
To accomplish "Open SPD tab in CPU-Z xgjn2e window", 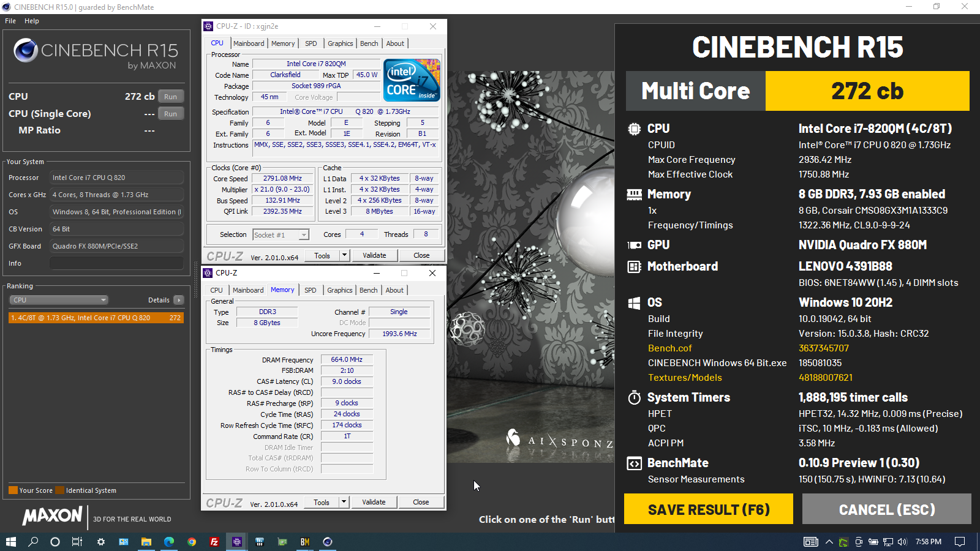I will (311, 43).
